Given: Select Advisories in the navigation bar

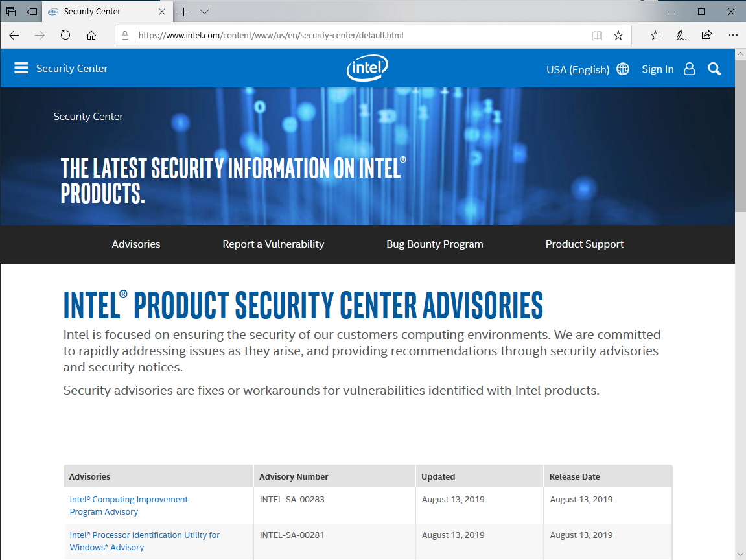Looking at the screenshot, I should click(135, 244).
